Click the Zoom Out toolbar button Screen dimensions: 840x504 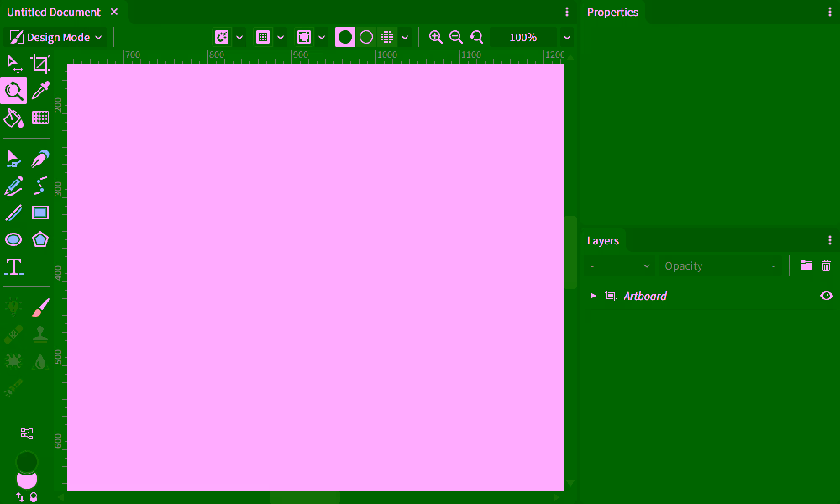coord(456,37)
